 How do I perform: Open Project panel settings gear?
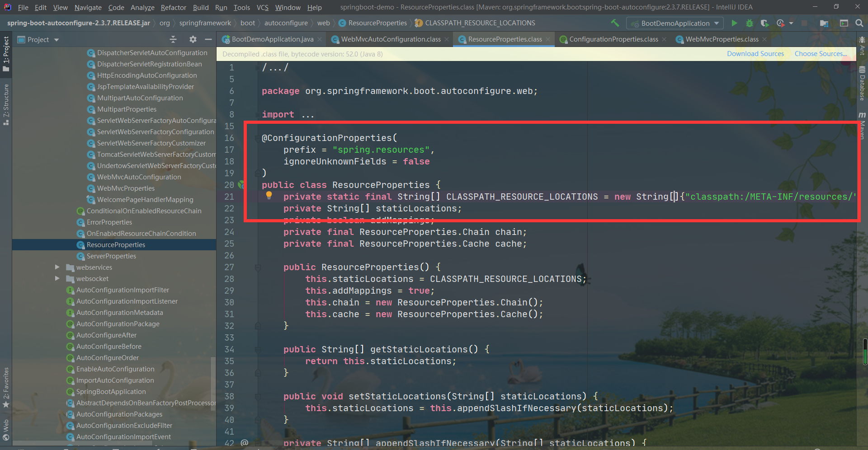[193, 40]
